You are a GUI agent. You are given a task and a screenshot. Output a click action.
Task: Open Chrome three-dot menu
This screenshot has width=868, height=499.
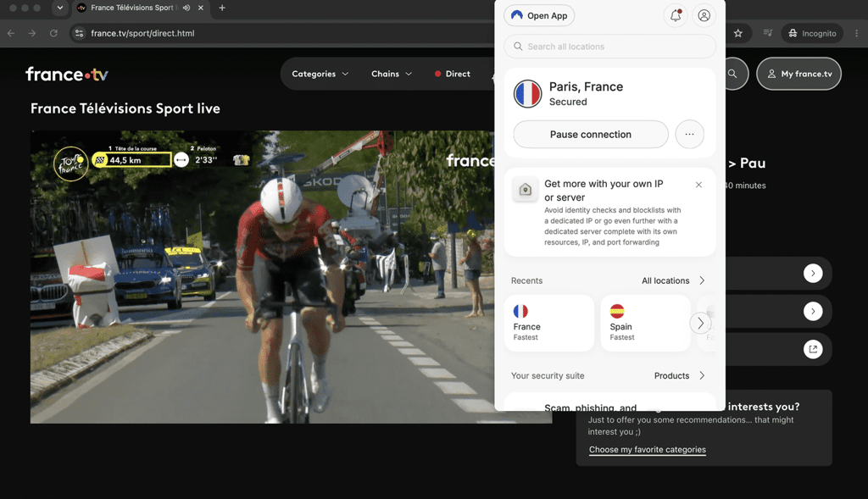pyautogui.click(x=856, y=33)
